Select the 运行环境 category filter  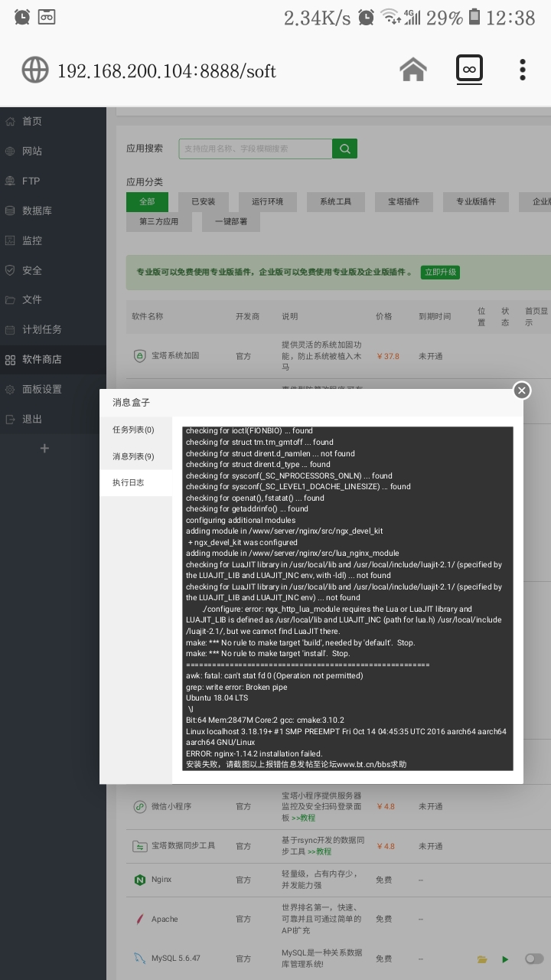[x=267, y=201]
